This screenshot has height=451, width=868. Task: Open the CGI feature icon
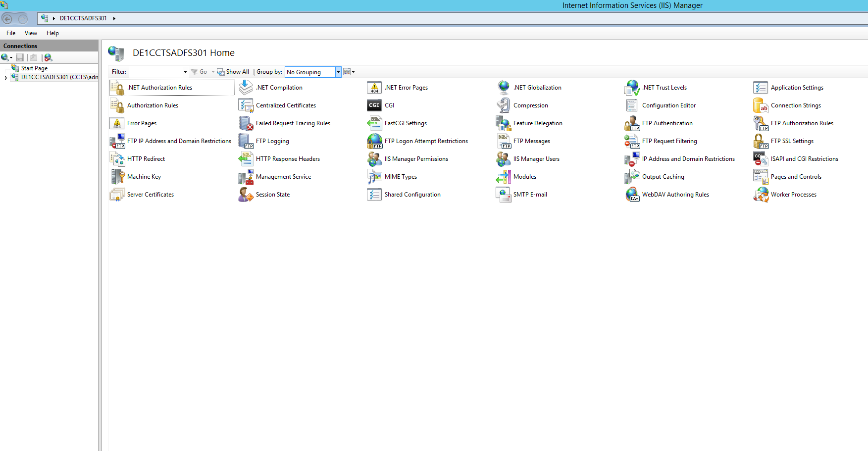click(x=375, y=105)
